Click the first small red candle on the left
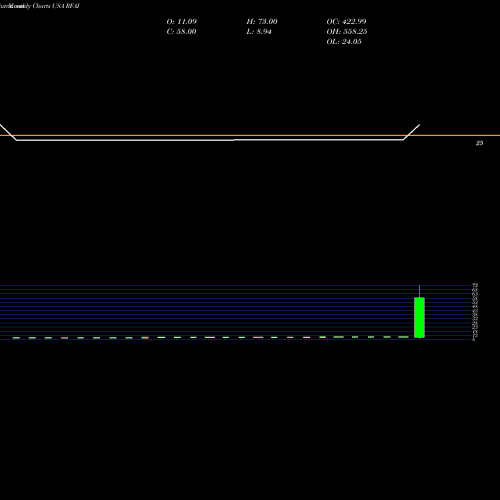 coord(65,338)
